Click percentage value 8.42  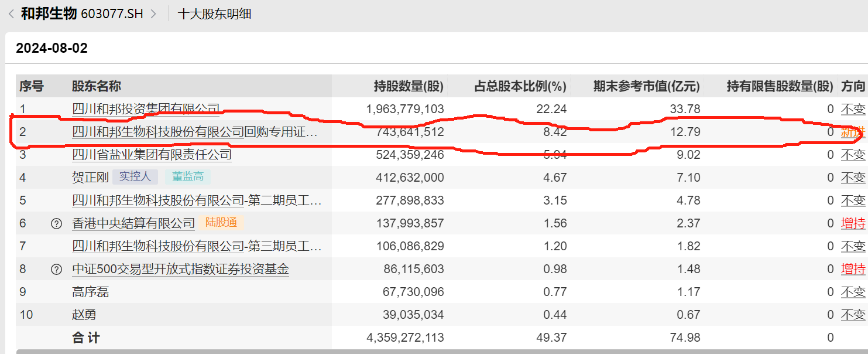(x=555, y=132)
